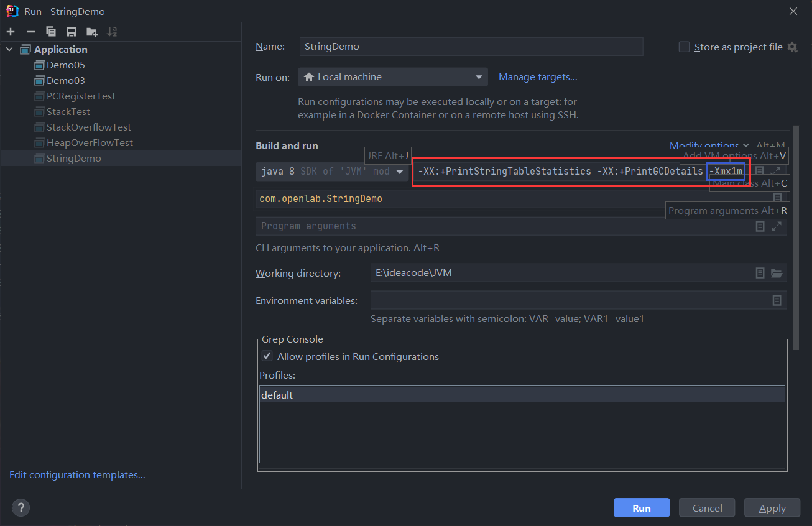812x526 pixels.
Task: Open gear settings next to Store as project file
Action: click(792, 47)
